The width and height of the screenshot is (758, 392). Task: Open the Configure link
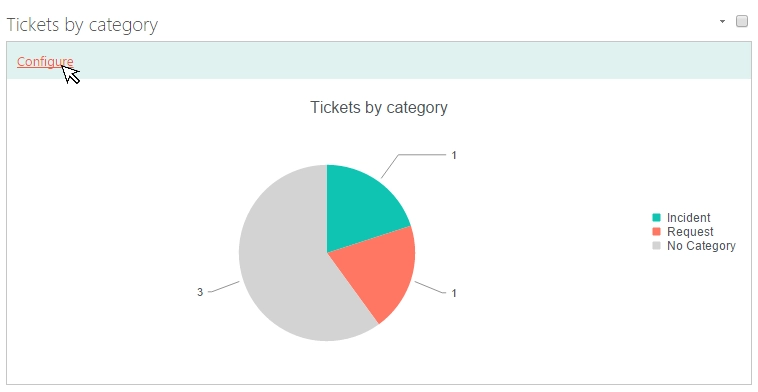[x=45, y=62]
